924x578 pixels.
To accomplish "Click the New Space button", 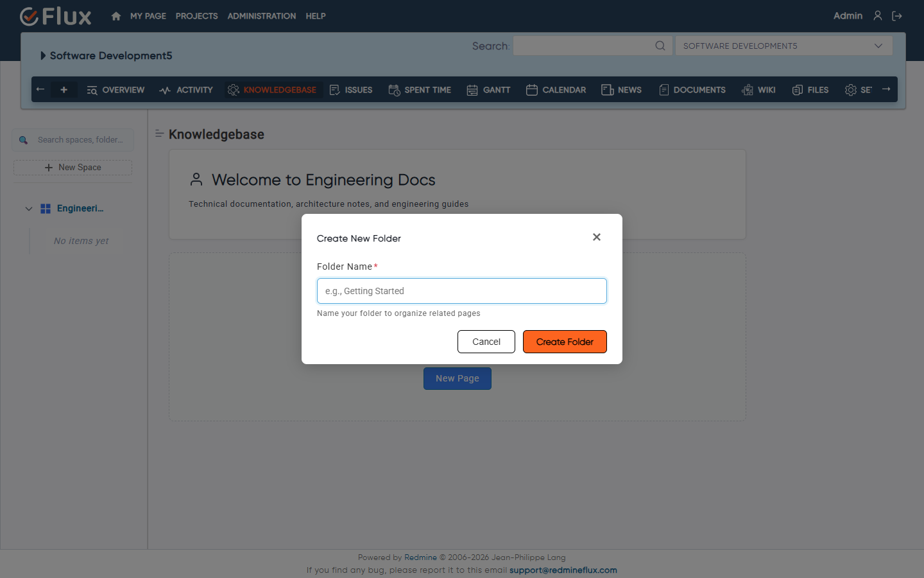I will (73, 168).
